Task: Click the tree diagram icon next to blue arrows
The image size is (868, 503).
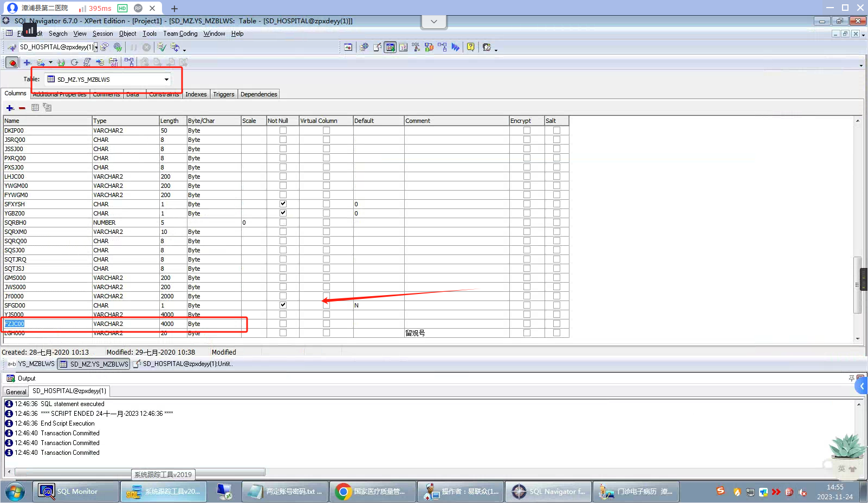Action: [442, 47]
